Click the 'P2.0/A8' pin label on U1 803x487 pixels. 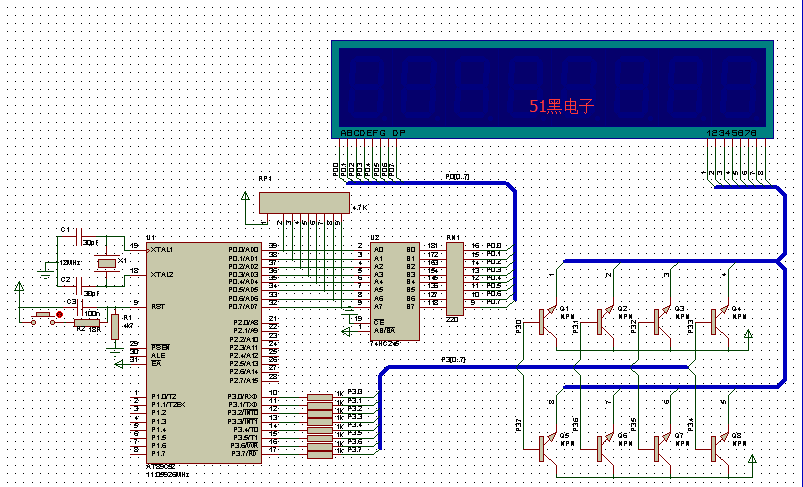click(x=246, y=323)
